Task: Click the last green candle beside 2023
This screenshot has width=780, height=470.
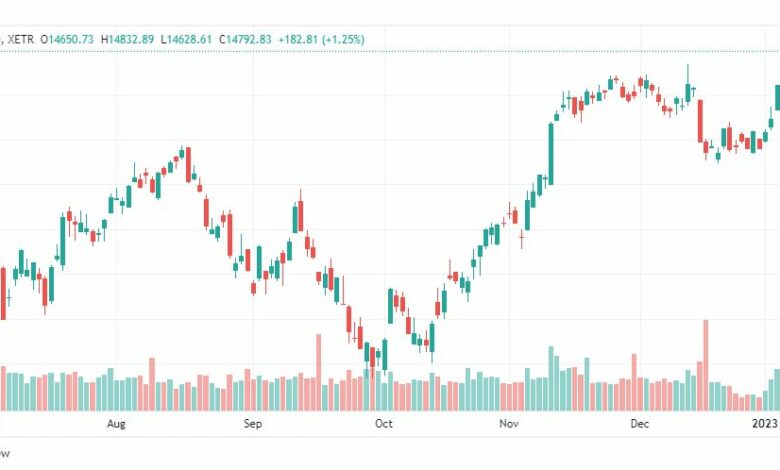Action: point(778,97)
